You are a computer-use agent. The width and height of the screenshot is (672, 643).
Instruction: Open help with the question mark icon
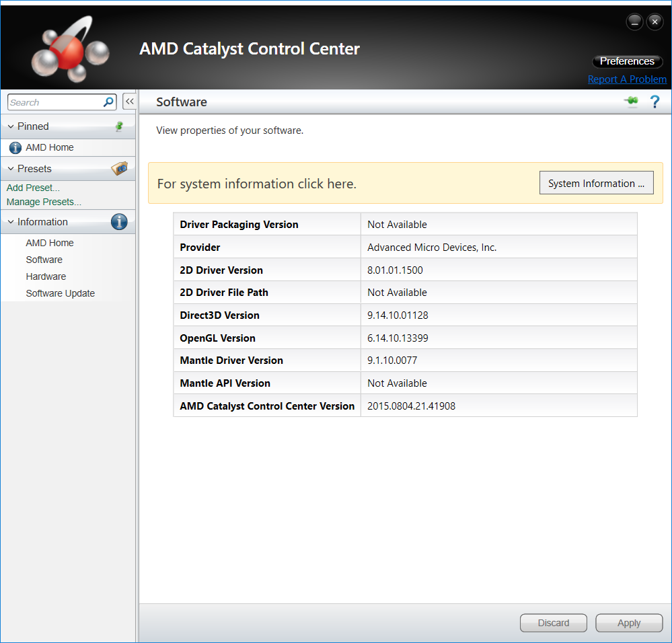click(655, 102)
